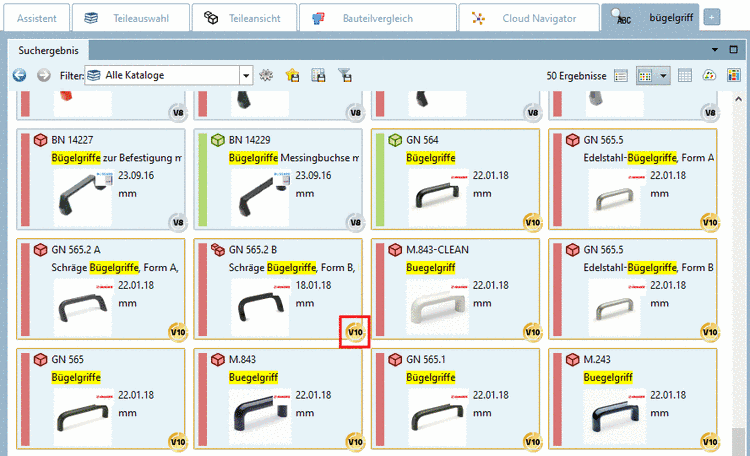Viewport: 750px width, 456px height.
Task: Click the cube icon of M.243
Action: click(x=573, y=359)
